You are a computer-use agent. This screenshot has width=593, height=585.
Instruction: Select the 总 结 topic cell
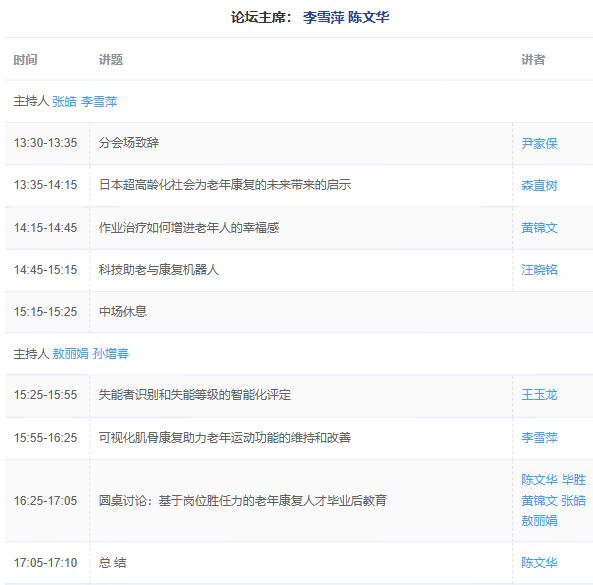pyautogui.click(x=113, y=563)
